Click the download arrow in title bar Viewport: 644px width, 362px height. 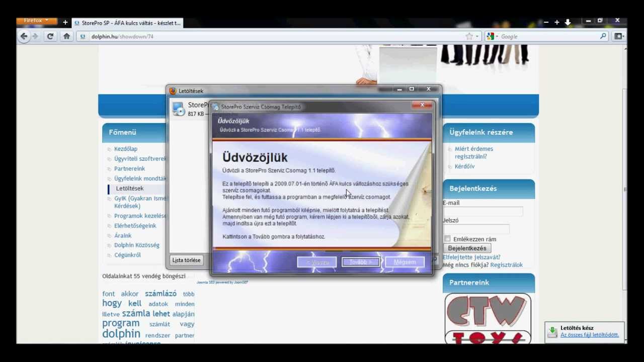(568, 22)
